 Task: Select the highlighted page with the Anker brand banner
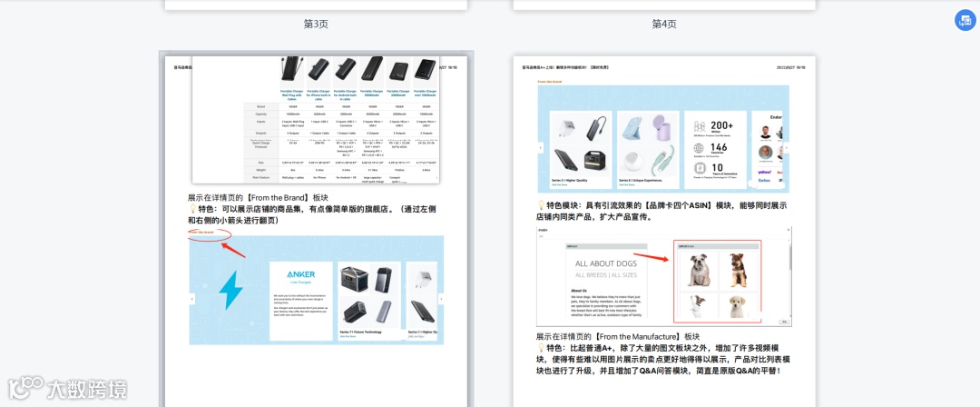pyautogui.click(x=317, y=229)
